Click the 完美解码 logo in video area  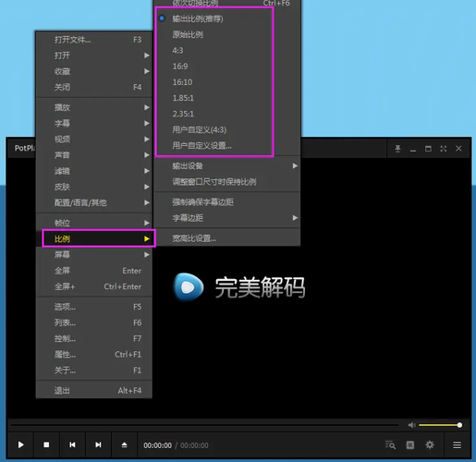tap(239, 287)
